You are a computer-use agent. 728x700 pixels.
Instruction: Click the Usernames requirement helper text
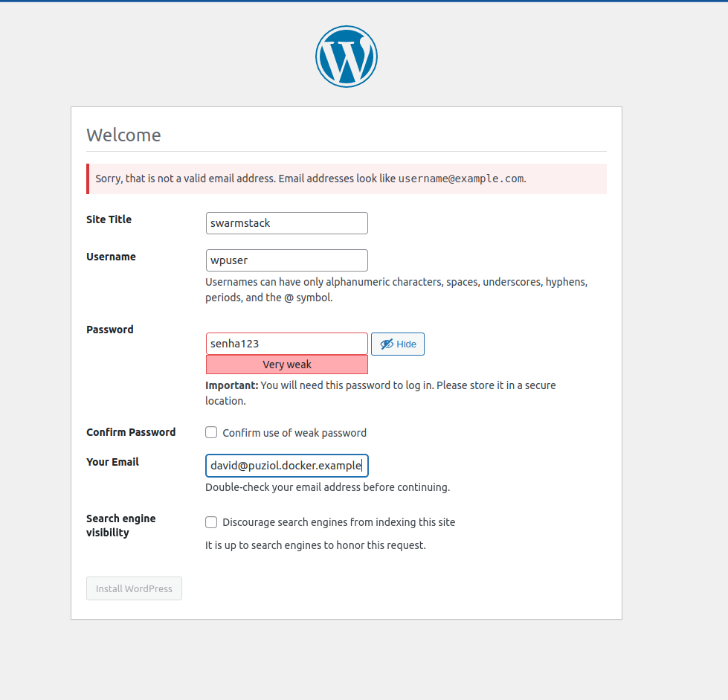tap(396, 289)
